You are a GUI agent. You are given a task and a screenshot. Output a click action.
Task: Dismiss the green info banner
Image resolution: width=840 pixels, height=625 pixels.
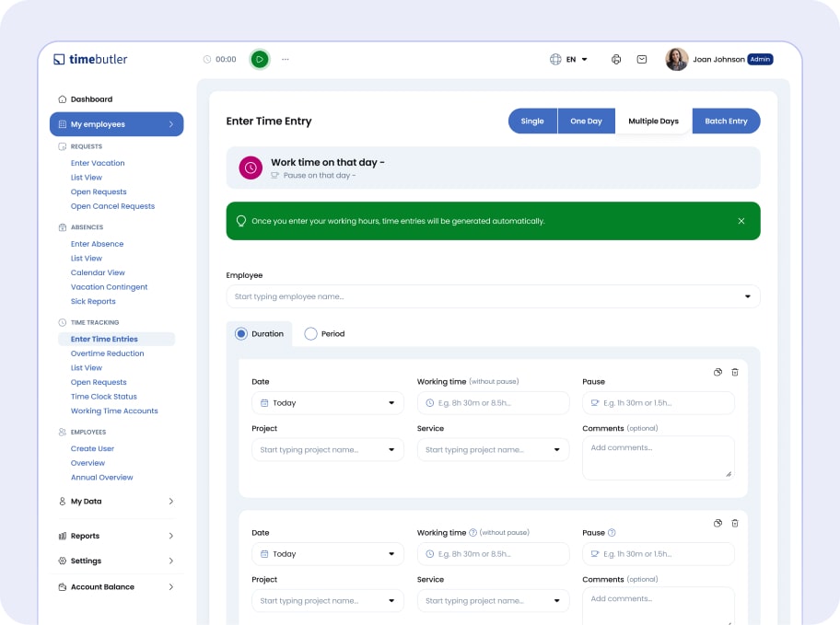tap(741, 221)
